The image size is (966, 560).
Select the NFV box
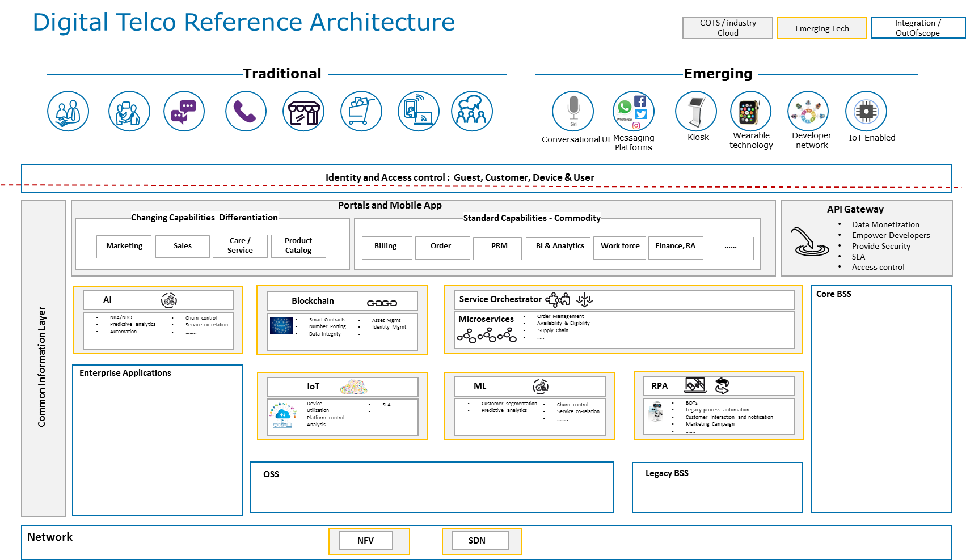[x=365, y=541]
